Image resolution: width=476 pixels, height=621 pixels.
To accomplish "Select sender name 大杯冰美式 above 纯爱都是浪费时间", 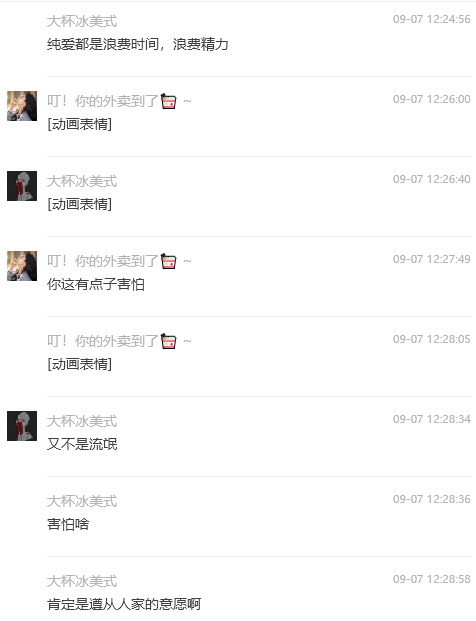I will tap(82, 21).
